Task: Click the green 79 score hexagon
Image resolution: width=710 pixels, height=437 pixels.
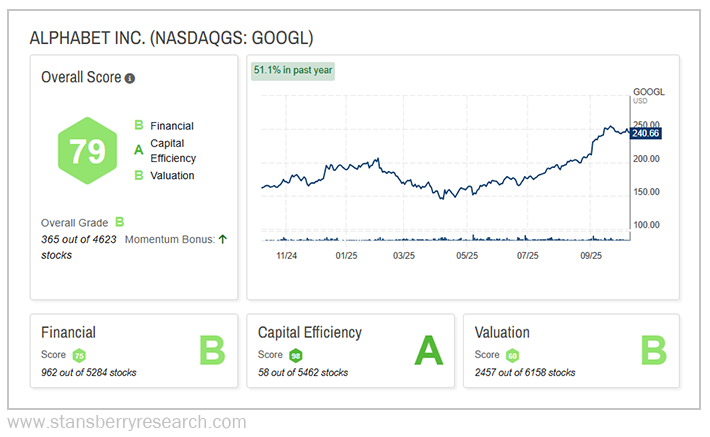Action: point(85,151)
